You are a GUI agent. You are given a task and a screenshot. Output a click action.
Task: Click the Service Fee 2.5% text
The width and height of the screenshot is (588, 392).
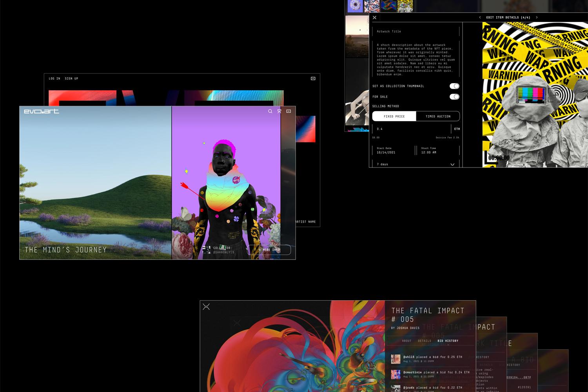pos(447,138)
